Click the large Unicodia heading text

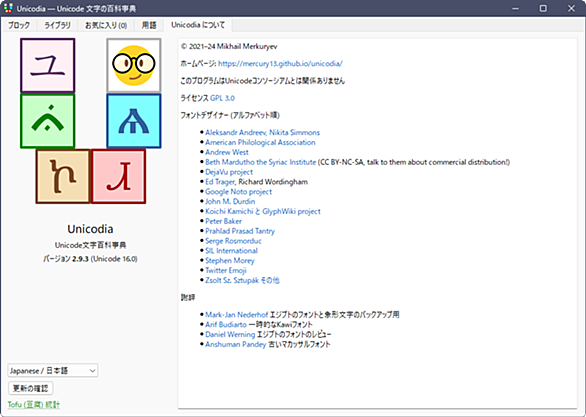[90, 229]
